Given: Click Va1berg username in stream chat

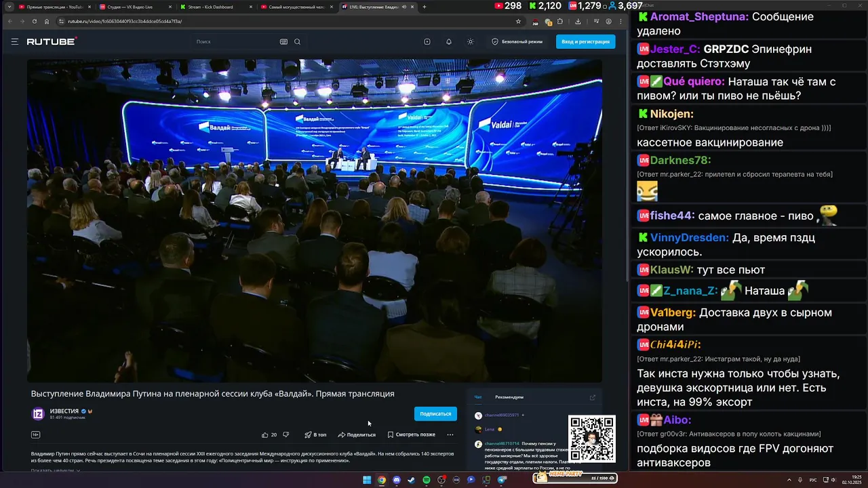Looking at the screenshot, I should 673,312.
